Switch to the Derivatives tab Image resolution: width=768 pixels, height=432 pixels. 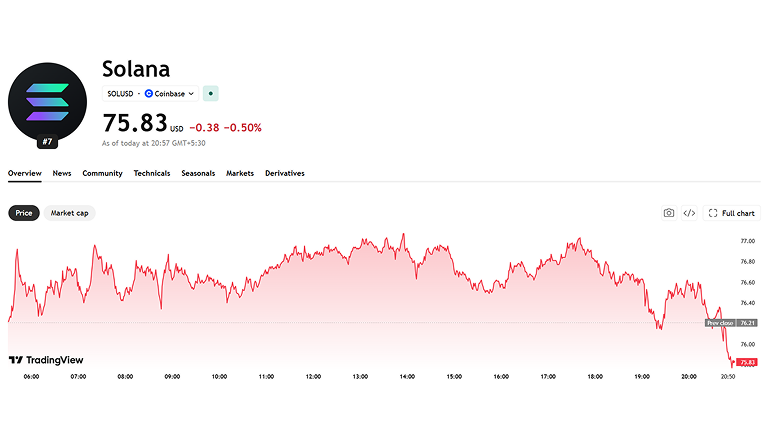pos(285,173)
